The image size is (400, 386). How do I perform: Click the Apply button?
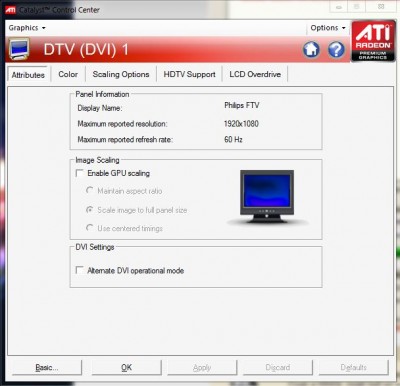tap(202, 367)
